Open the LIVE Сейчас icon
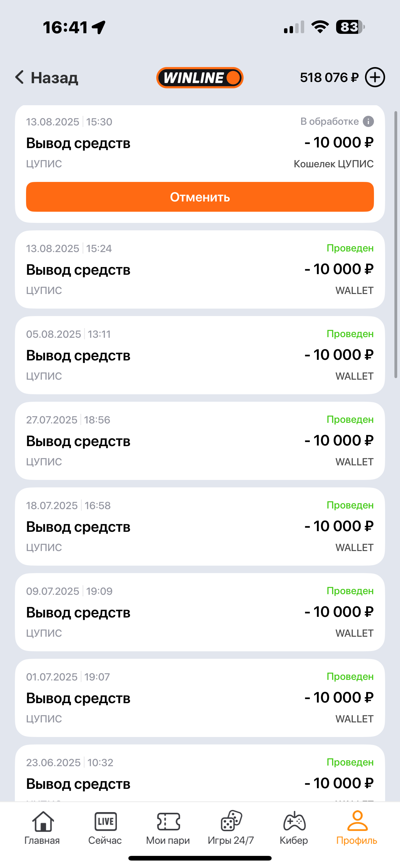400x868 pixels. click(105, 821)
